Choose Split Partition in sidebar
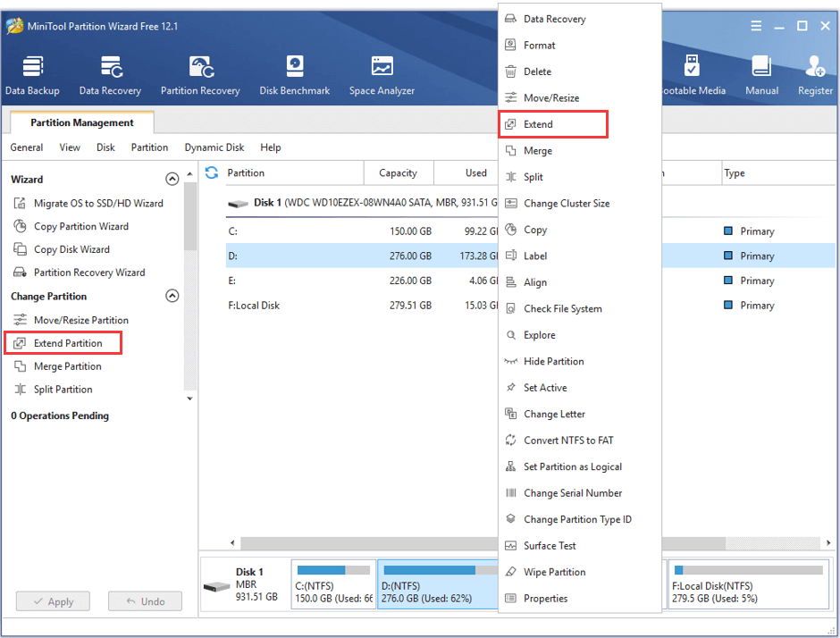 (x=53, y=389)
